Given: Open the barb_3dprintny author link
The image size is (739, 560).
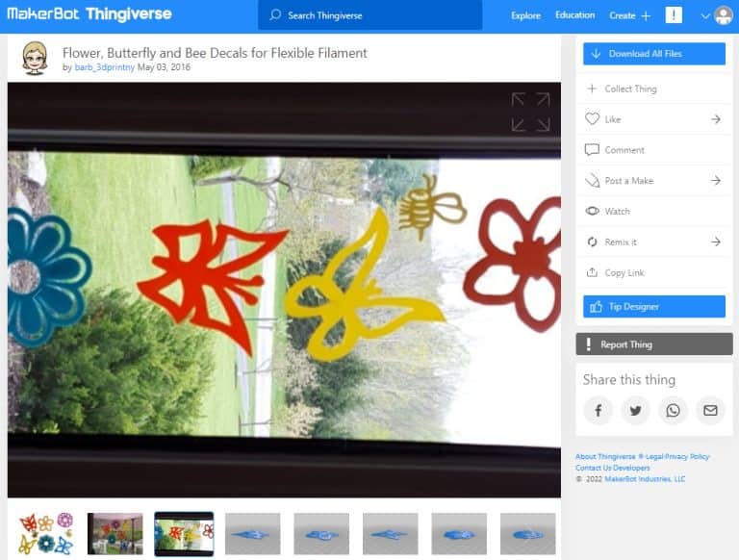Looking at the screenshot, I should point(104,68).
